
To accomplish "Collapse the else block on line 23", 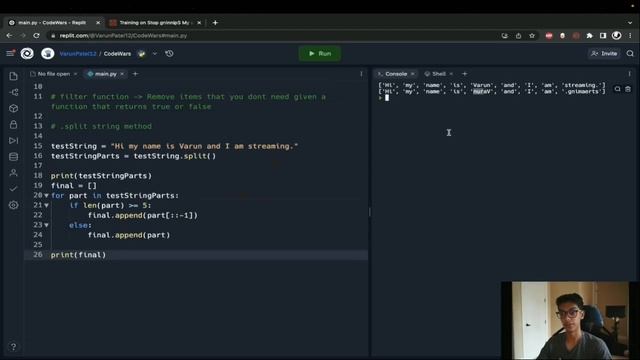I will (47, 225).
